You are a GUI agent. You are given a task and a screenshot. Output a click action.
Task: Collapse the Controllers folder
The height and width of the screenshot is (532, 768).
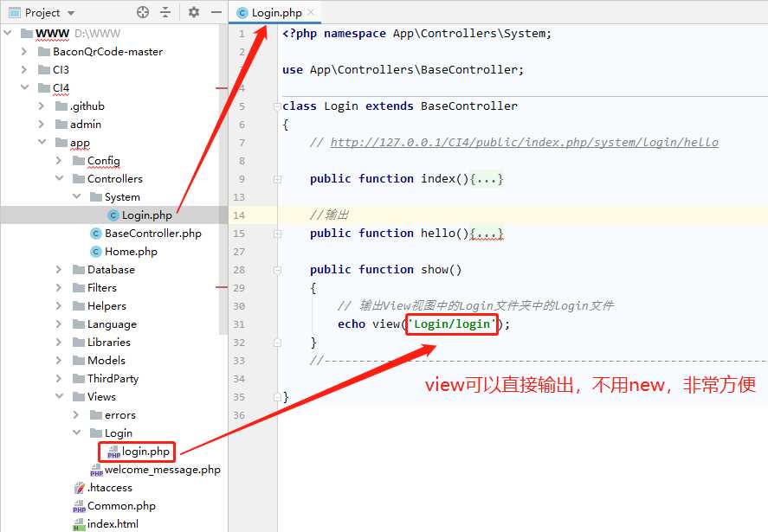(59, 178)
